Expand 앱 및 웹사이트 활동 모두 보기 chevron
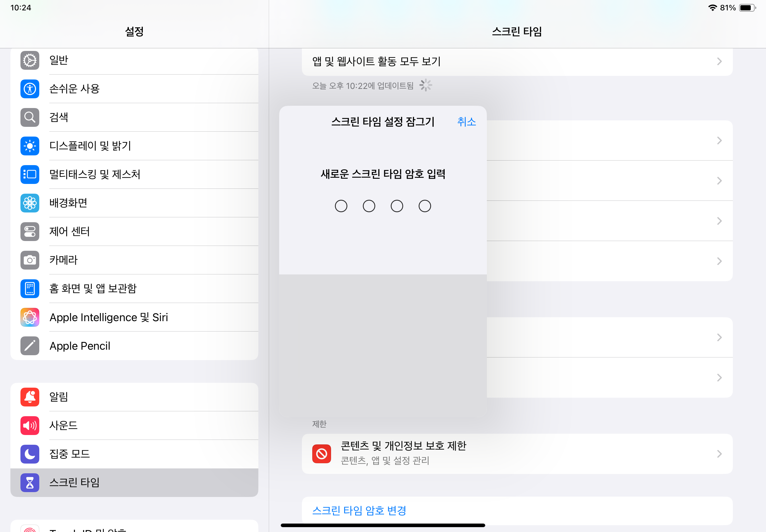 719,61
